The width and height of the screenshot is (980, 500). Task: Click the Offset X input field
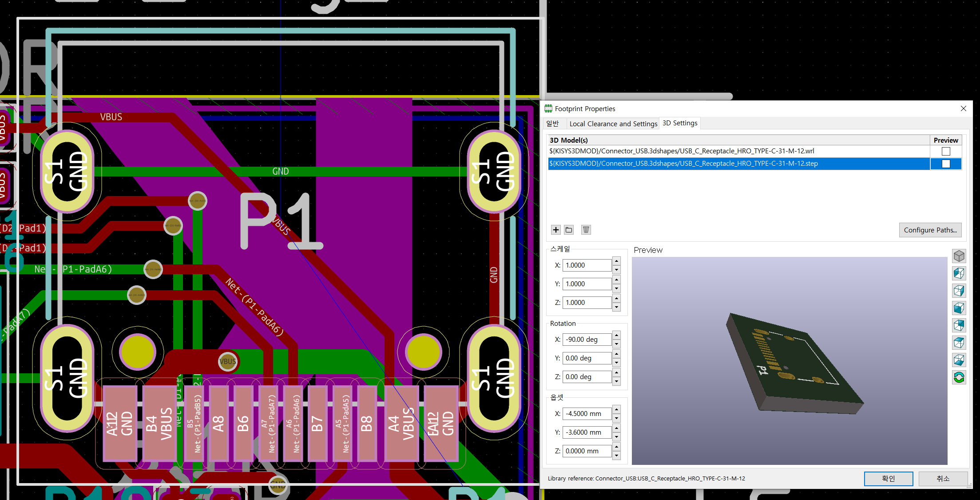586,414
